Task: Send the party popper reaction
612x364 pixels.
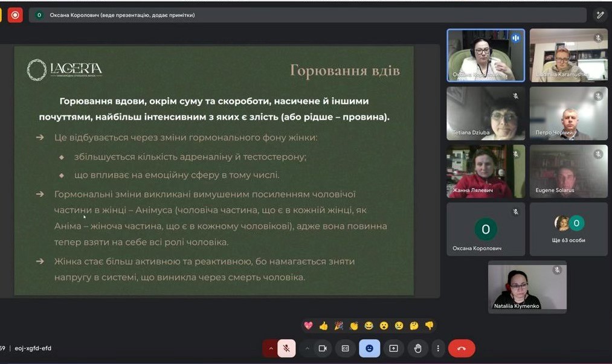Action: click(x=338, y=326)
